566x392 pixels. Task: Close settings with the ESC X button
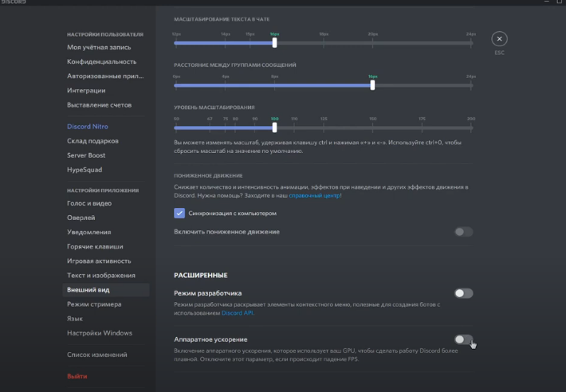pos(499,39)
